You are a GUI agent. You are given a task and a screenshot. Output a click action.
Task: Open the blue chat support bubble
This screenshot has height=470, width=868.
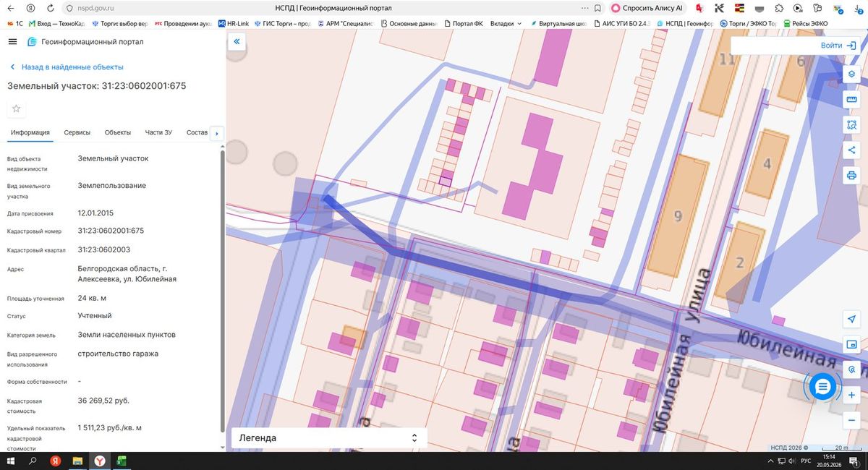coord(822,387)
